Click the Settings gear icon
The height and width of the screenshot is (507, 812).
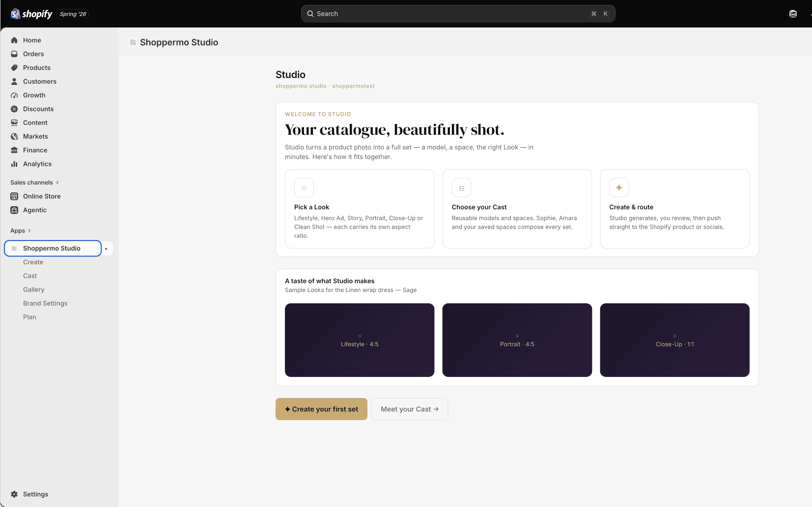(x=14, y=494)
